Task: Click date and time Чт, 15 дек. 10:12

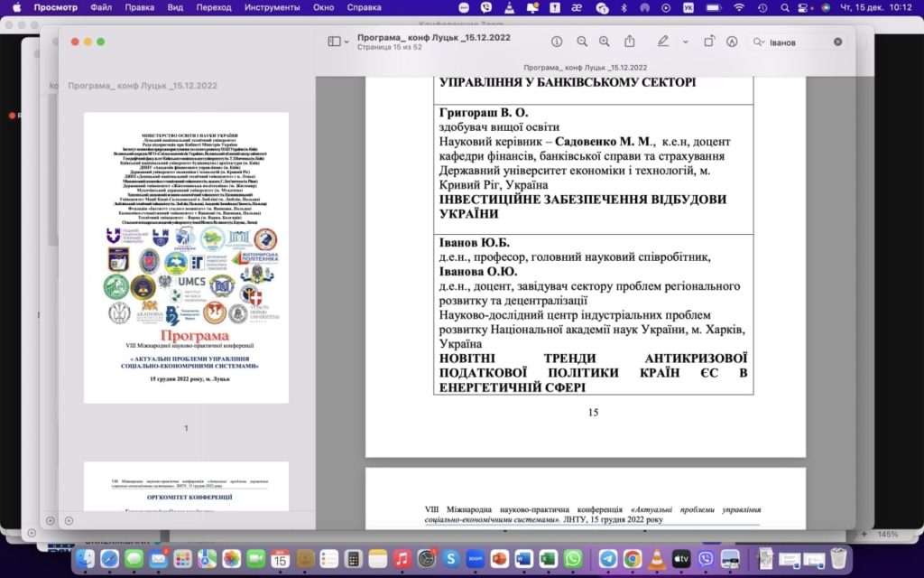Action: (x=875, y=7)
